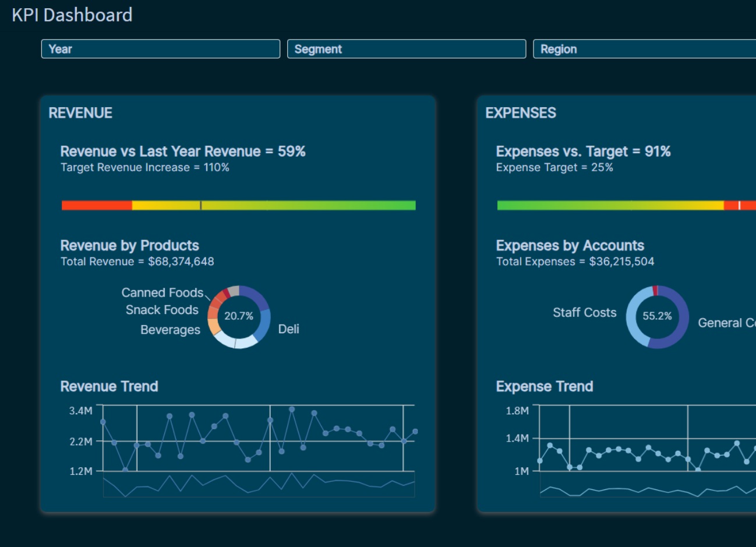Screen dimensions: 756x547
Task: Click the KPI Dashboard title
Action: coord(72,15)
